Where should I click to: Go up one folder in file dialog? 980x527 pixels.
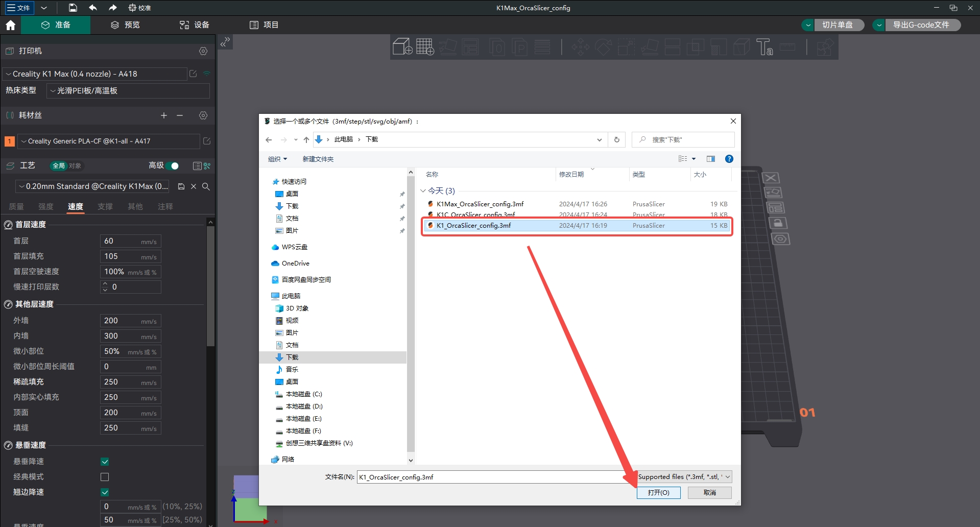[x=306, y=139]
